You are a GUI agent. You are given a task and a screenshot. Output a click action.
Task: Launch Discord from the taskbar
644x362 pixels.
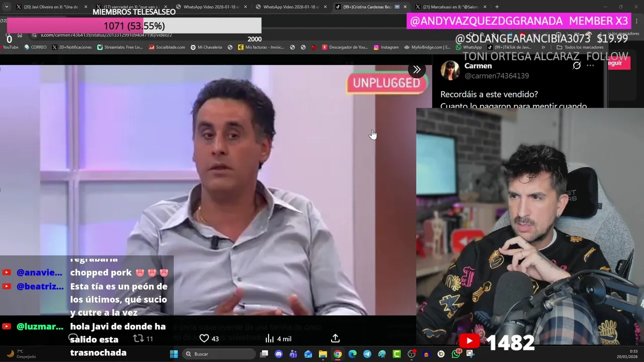pyautogui.click(x=279, y=354)
